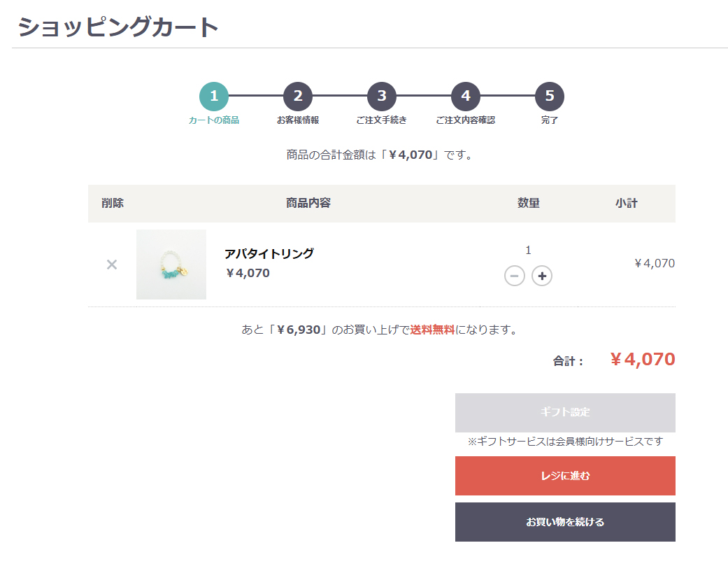Select step 5 circle 完了

[550, 96]
